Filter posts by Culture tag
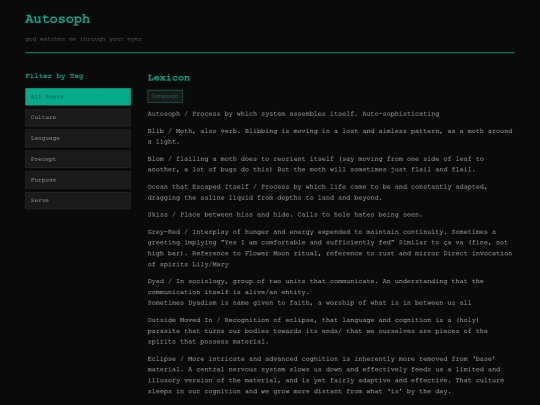Screen dimensions: 540x405 click(x=78, y=117)
